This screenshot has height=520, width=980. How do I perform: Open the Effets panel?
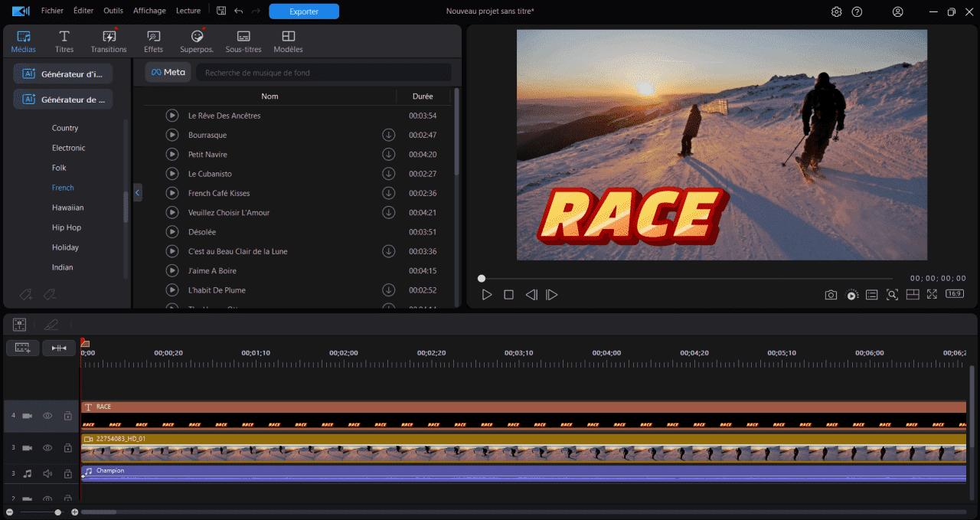click(x=153, y=41)
